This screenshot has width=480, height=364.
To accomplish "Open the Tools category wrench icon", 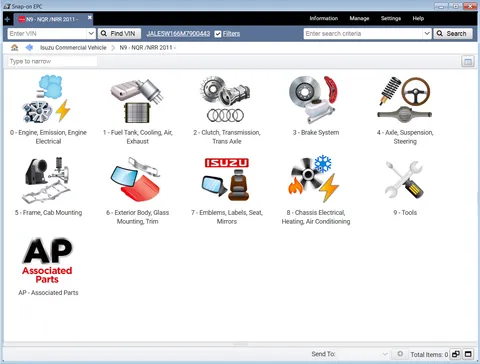I will [404, 180].
